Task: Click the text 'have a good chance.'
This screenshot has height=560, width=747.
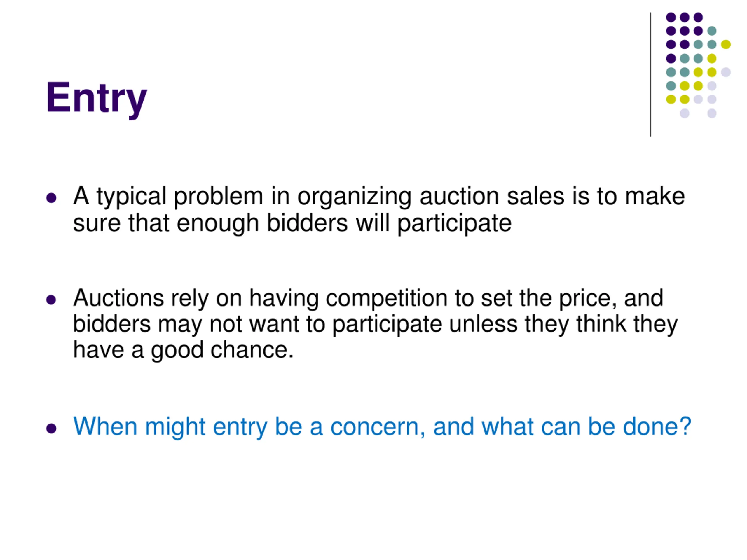Action: [x=183, y=350]
